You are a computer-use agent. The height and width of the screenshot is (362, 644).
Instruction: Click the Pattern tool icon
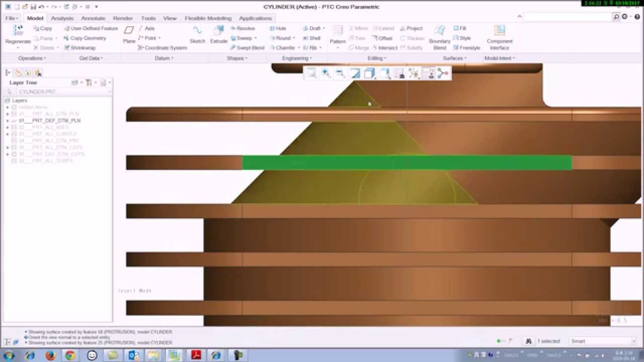[338, 31]
